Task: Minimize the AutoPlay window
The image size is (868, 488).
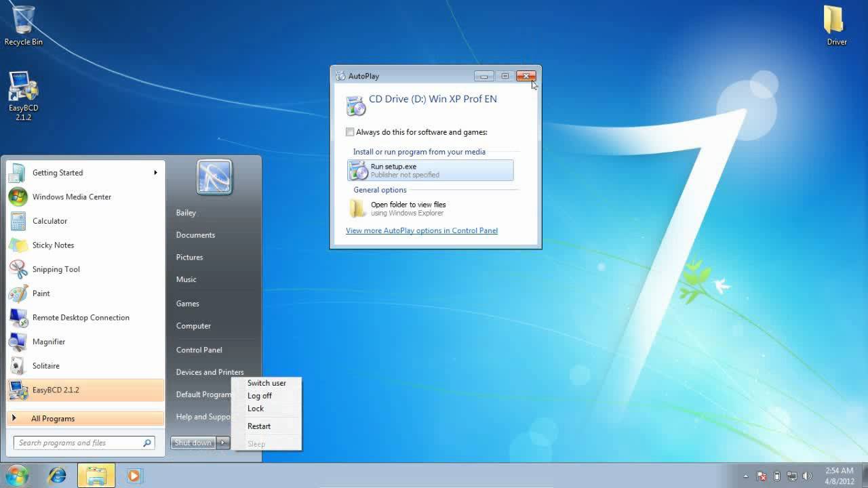Action: coord(484,76)
